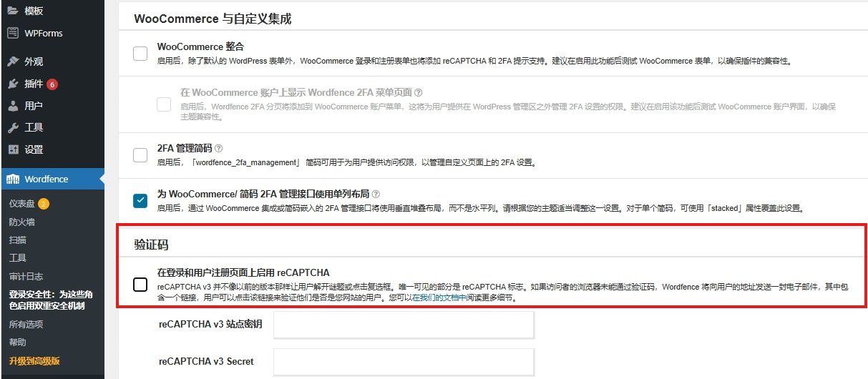Click help icon beside Wordfence 2FA 菜单页面
Screen dimensions: 868x379
click(x=419, y=93)
